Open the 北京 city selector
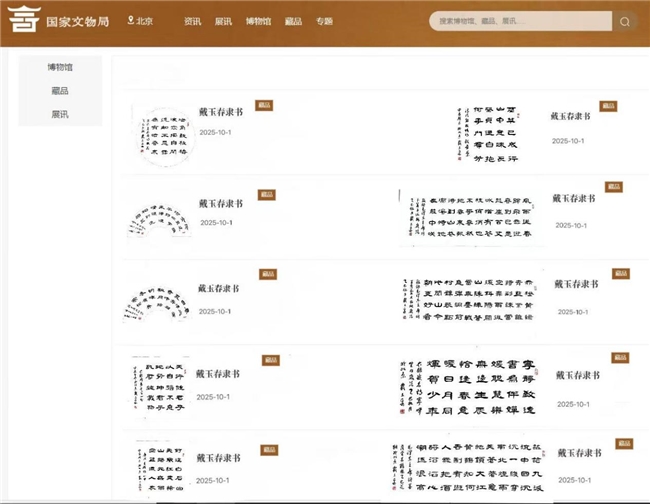The height and width of the screenshot is (504, 650). (144, 21)
